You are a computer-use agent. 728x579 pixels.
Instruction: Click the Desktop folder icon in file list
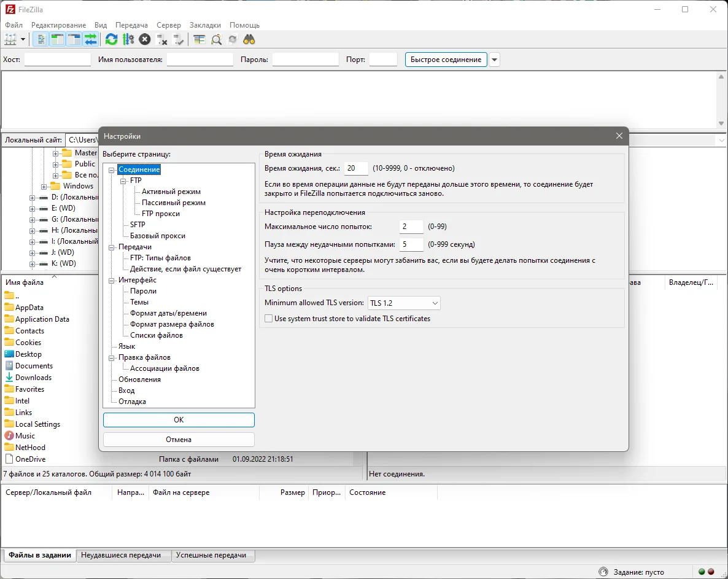point(9,354)
